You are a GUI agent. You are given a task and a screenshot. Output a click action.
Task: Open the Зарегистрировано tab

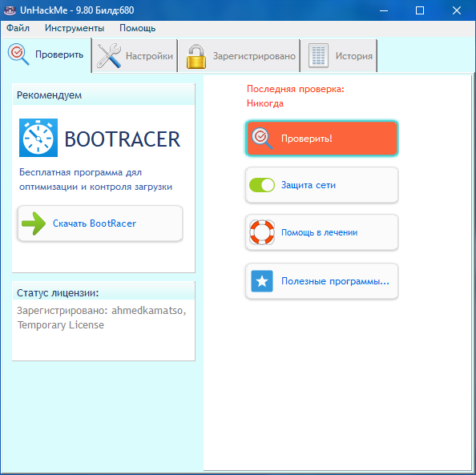240,56
